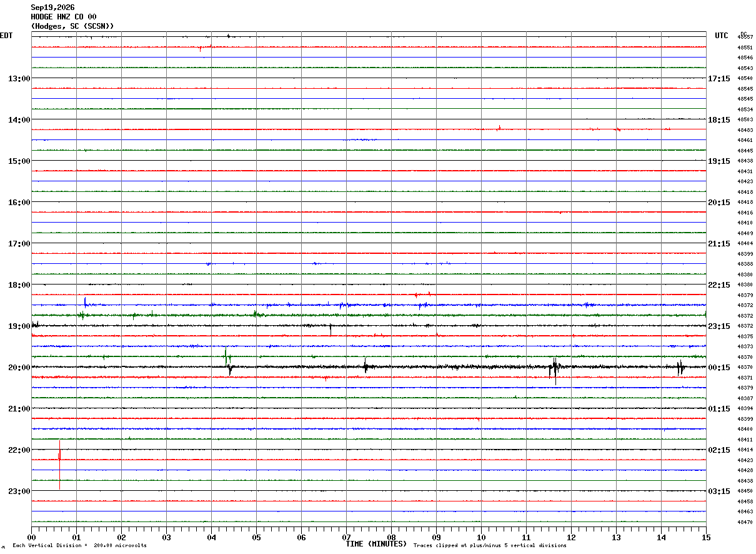
Task: Select minute 15 tick on the time axis
Action: [705, 537]
